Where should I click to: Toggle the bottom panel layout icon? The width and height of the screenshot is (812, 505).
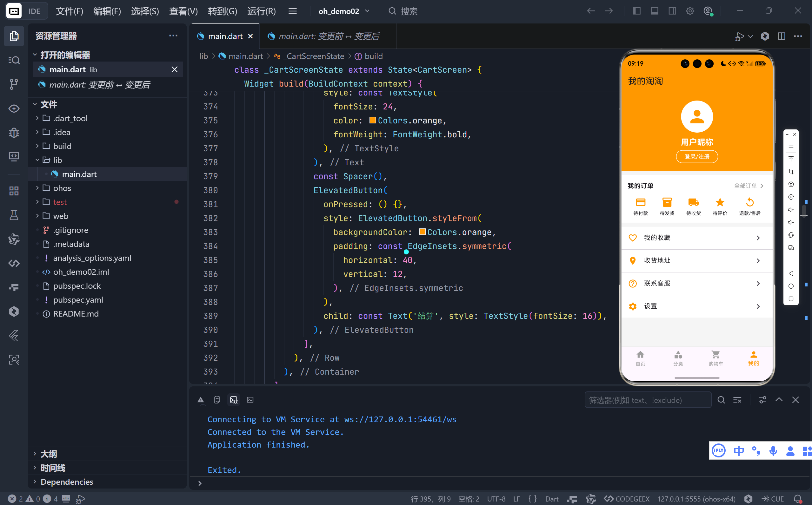click(x=654, y=11)
